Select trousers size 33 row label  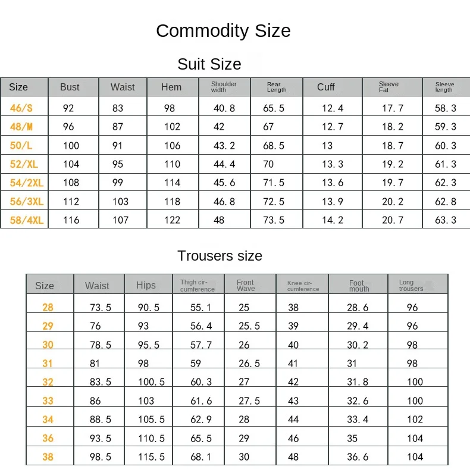[x=48, y=401]
